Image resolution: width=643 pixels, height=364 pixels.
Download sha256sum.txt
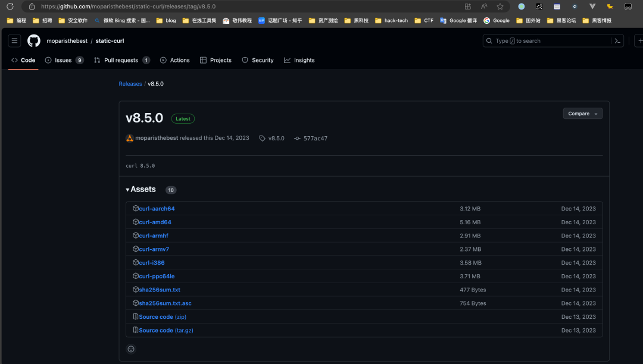160,290
